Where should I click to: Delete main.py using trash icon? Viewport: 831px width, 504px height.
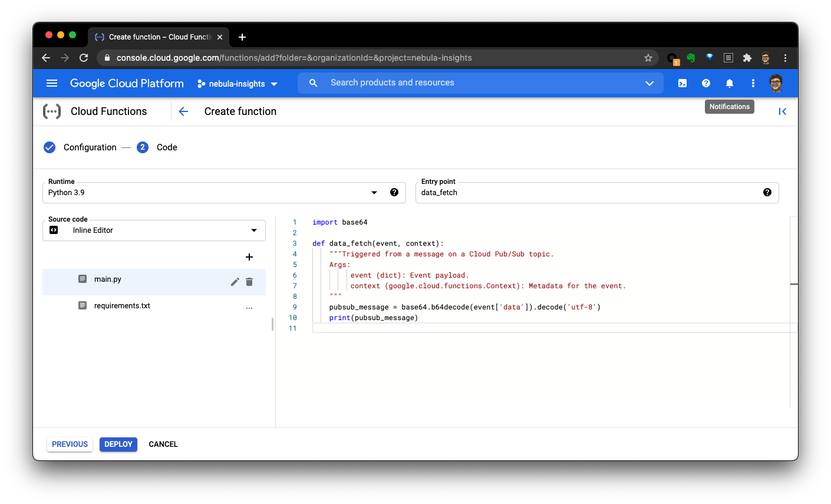pyautogui.click(x=249, y=282)
